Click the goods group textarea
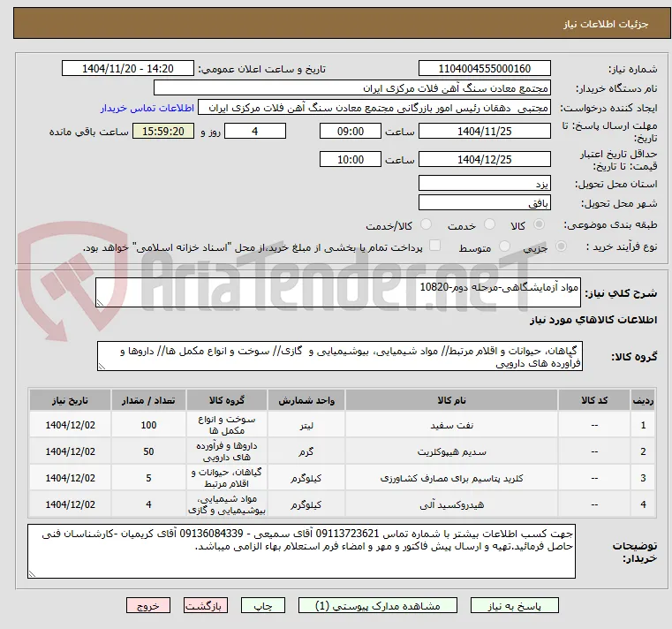 pyautogui.click(x=340, y=356)
